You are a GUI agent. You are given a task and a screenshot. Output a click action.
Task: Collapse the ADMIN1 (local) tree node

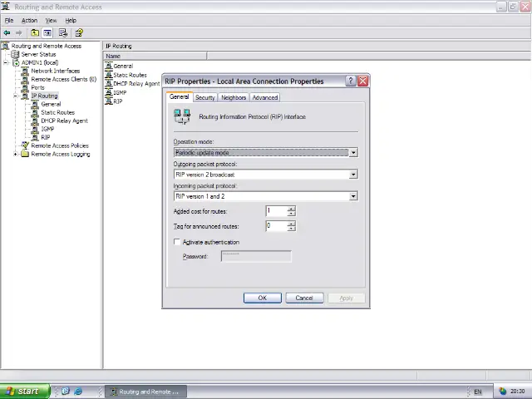[6, 63]
